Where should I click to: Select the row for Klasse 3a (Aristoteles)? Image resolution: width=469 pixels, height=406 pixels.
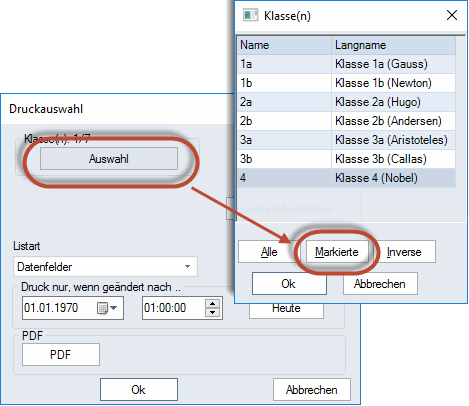click(x=346, y=140)
